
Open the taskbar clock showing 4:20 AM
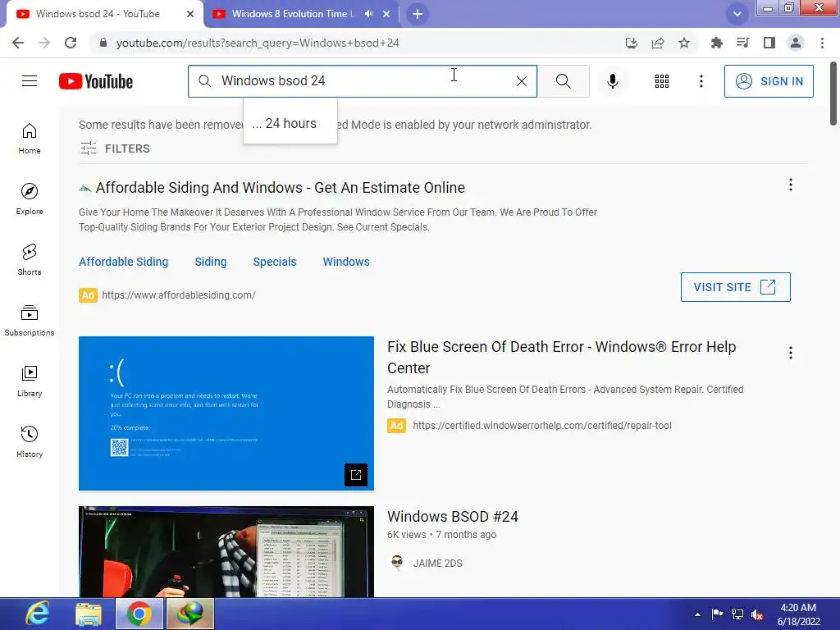tap(798, 614)
